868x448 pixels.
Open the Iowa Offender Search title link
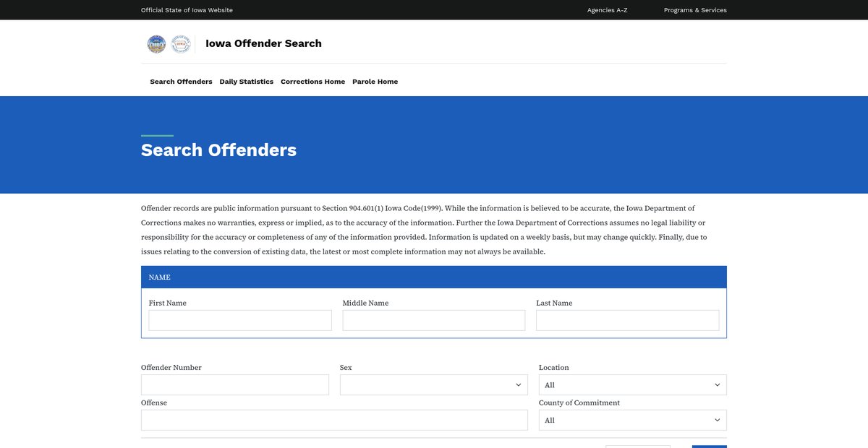263,43
